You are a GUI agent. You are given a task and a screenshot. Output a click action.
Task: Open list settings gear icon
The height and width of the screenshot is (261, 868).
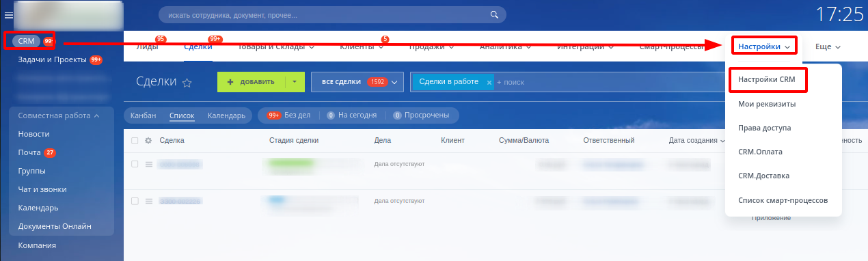coord(148,140)
